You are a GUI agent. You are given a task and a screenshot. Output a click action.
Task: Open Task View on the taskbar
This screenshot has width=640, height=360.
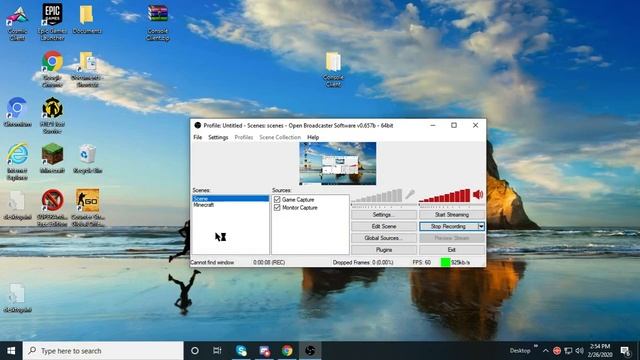tap(217, 351)
